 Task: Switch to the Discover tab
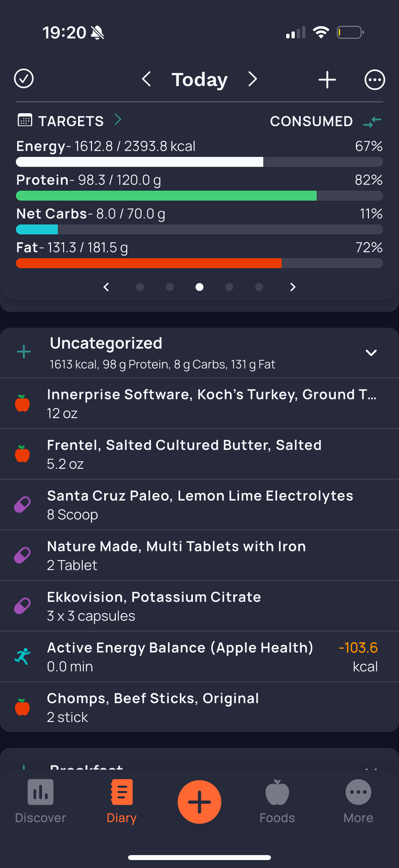tap(40, 802)
